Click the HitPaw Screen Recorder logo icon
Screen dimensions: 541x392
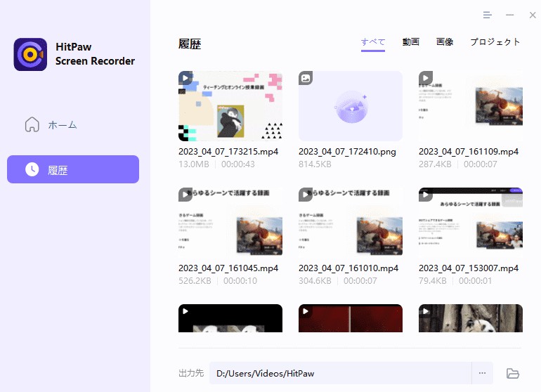[x=30, y=55]
